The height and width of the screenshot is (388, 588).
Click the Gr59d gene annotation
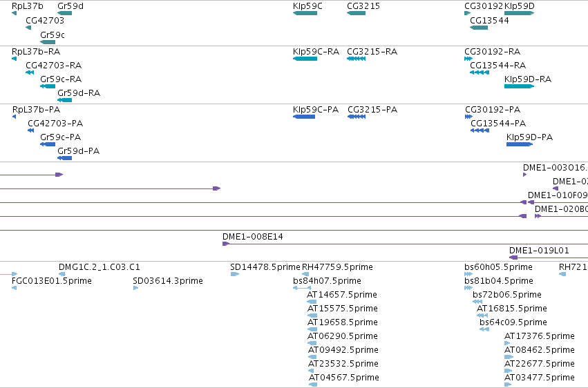point(64,13)
